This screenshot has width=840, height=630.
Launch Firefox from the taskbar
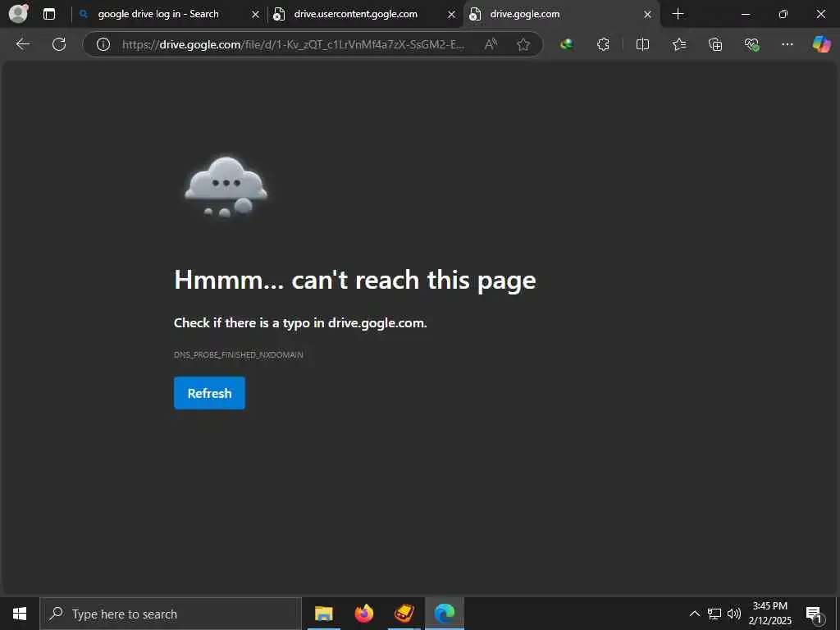point(364,614)
